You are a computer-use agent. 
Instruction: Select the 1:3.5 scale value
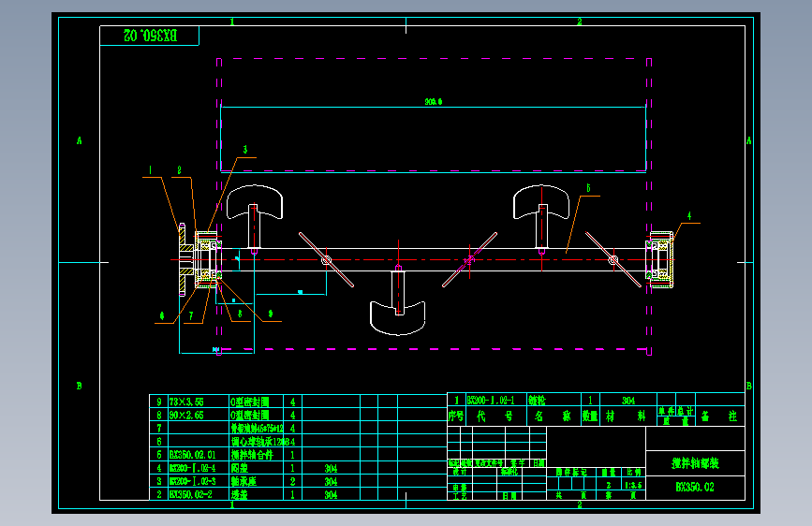[x=633, y=485]
